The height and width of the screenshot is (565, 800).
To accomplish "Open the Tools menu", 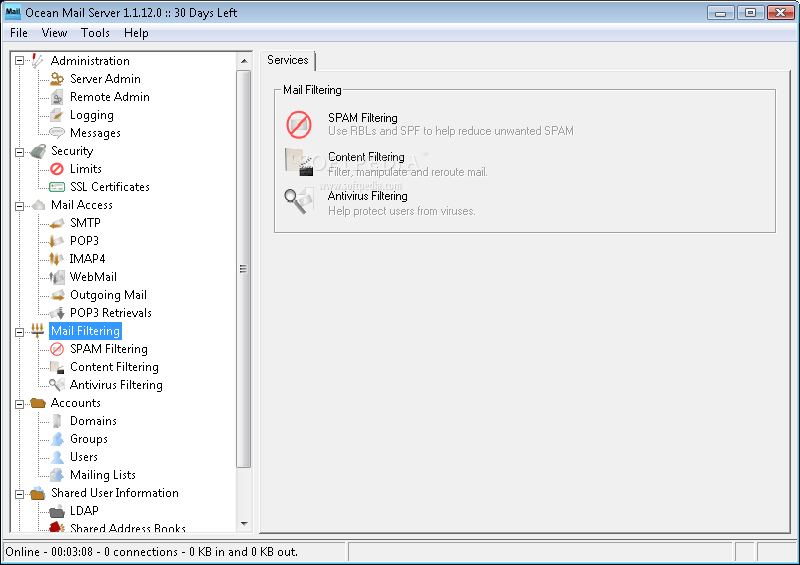I will pyautogui.click(x=95, y=33).
